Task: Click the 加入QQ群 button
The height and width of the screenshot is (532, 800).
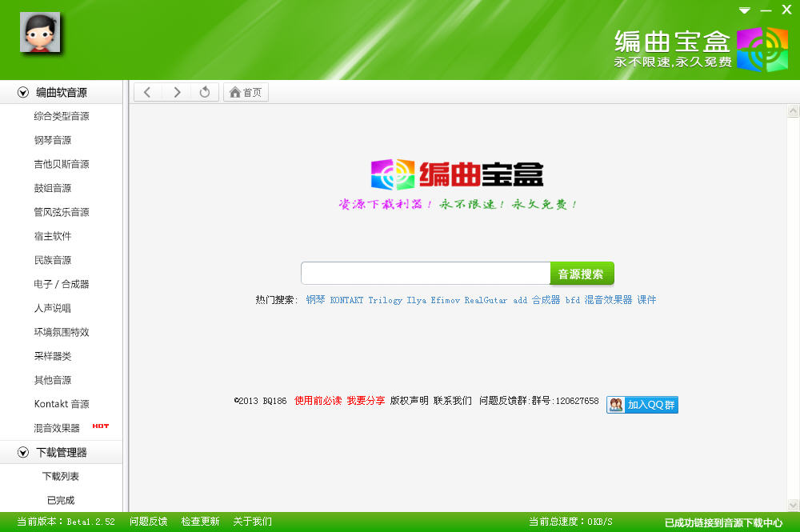Action: point(642,405)
